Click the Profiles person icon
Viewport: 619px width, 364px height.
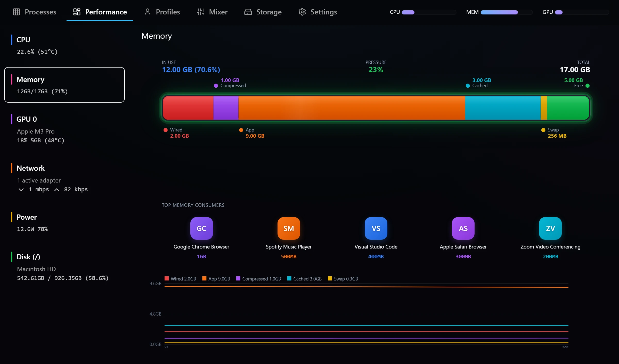[x=148, y=12]
